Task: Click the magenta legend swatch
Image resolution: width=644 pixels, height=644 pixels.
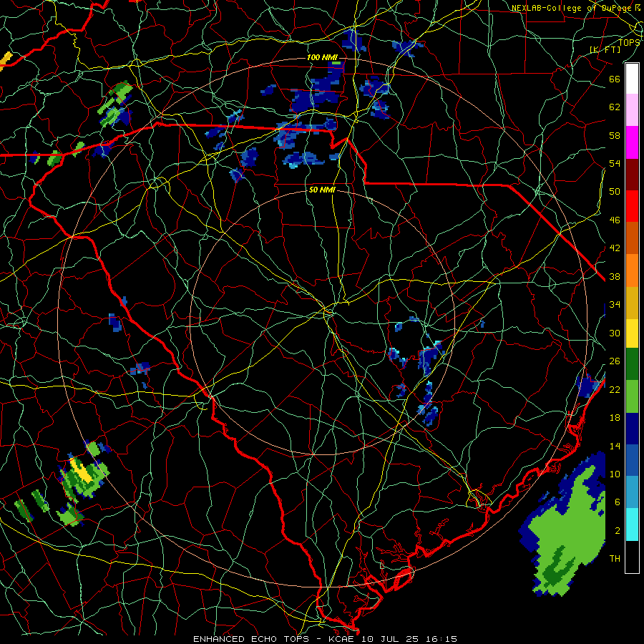Action: 632,142
